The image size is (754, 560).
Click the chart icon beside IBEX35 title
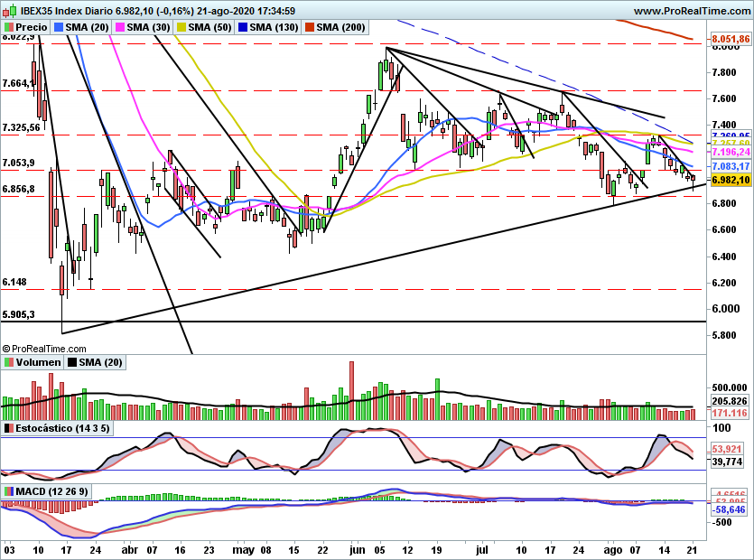point(9,10)
